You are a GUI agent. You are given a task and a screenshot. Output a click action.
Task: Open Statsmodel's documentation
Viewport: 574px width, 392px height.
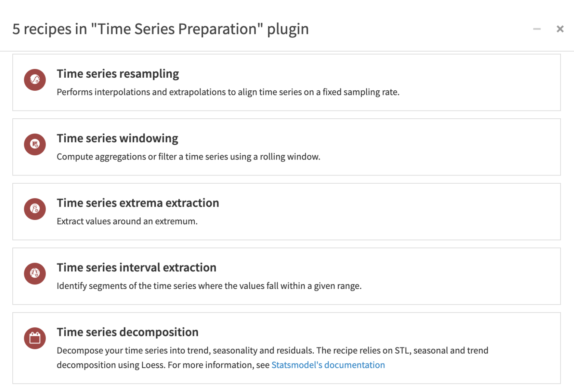[x=328, y=365]
